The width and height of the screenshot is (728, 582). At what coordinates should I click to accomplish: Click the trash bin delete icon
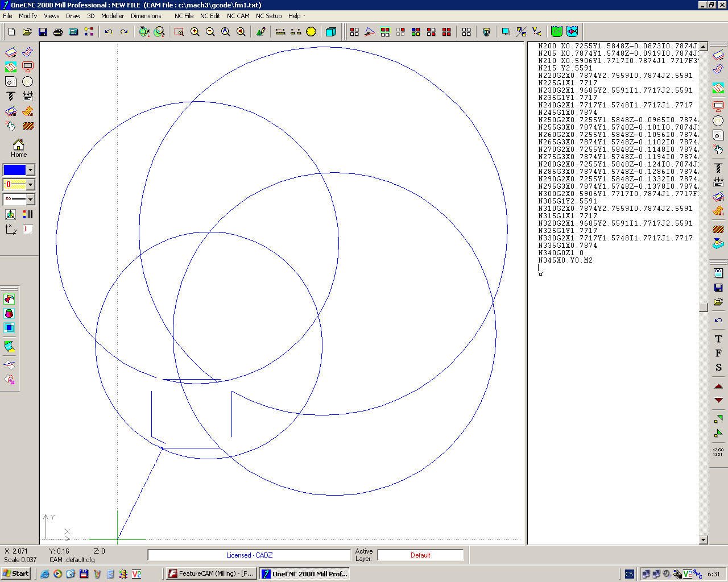[486, 32]
